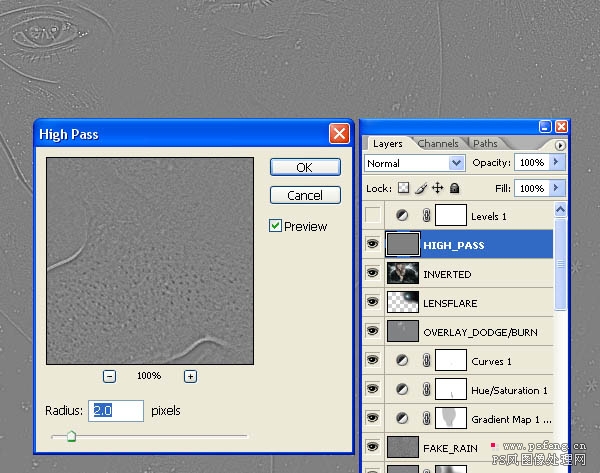Toggle the Preview checkbox
This screenshot has width=600, height=473.
[x=275, y=226]
